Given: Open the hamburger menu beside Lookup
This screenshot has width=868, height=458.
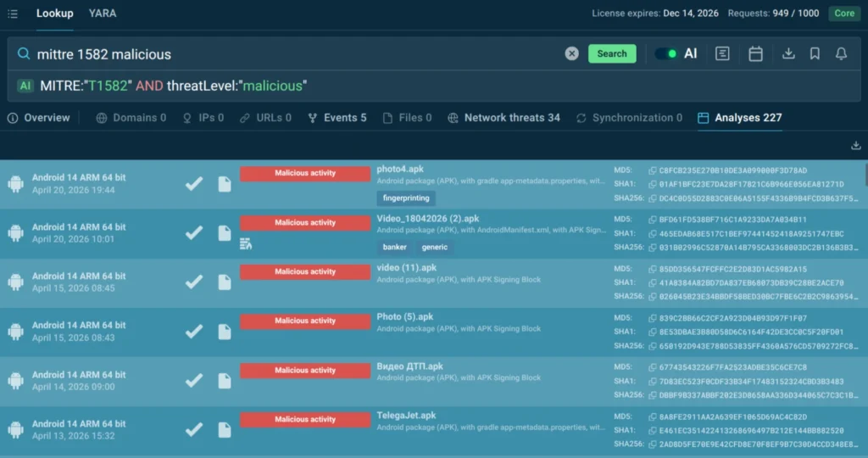Looking at the screenshot, I should coord(14,14).
